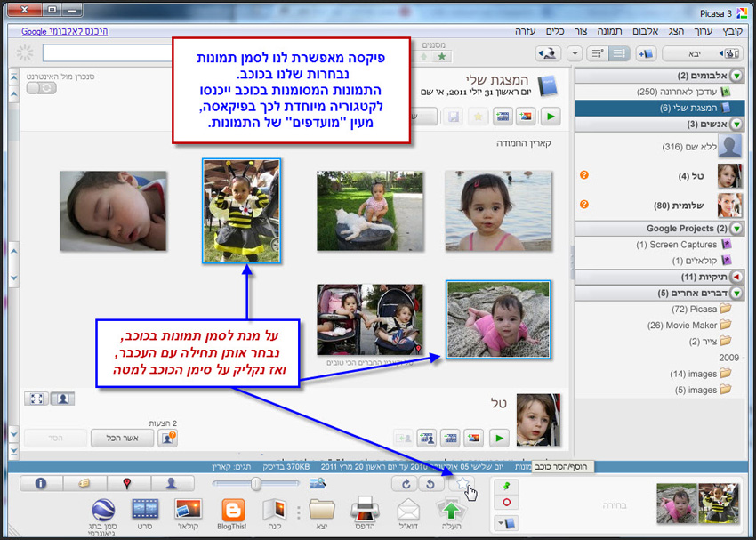Rotate selected photos clockwise
The width and height of the screenshot is (756, 540).
(x=406, y=484)
